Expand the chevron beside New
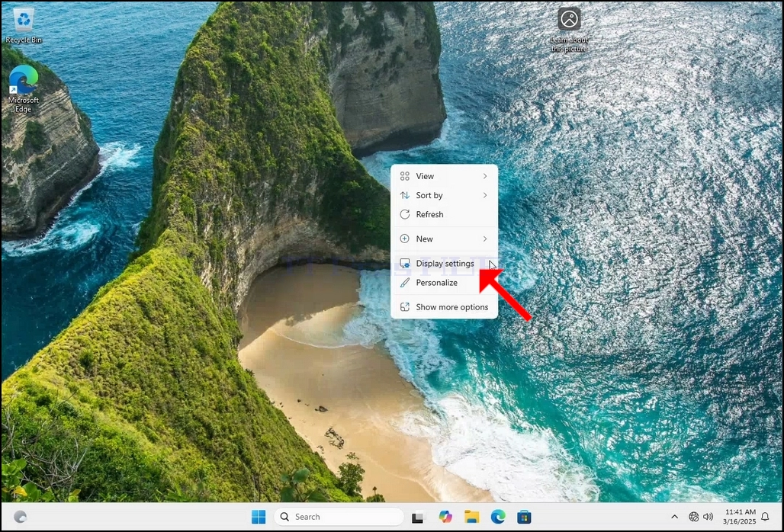 click(484, 239)
